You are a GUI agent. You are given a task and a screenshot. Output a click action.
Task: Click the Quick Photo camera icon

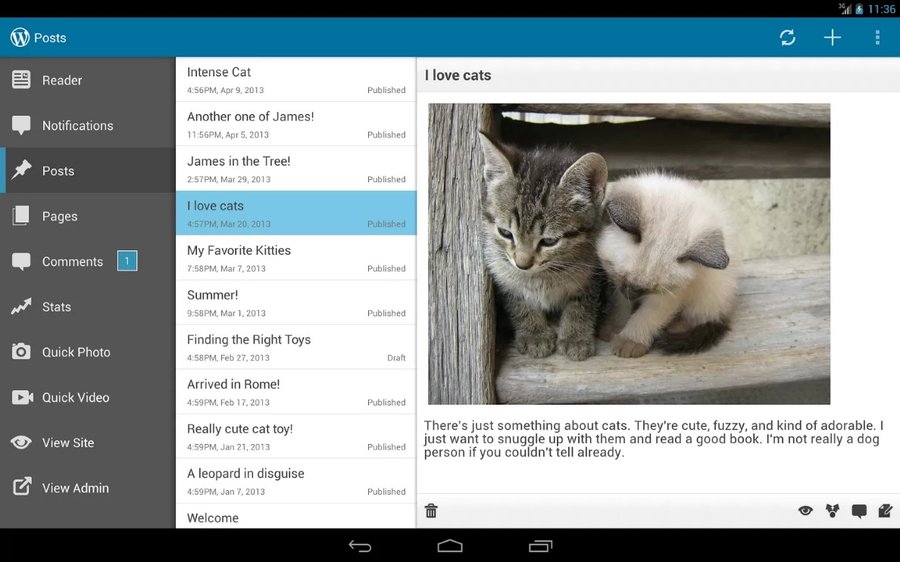click(21, 351)
